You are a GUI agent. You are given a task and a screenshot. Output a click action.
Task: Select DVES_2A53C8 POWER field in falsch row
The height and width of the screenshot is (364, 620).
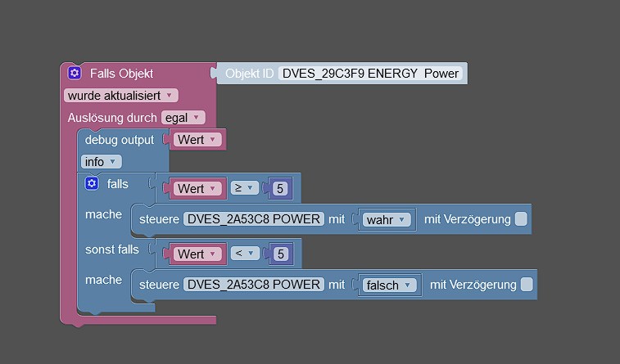(254, 285)
